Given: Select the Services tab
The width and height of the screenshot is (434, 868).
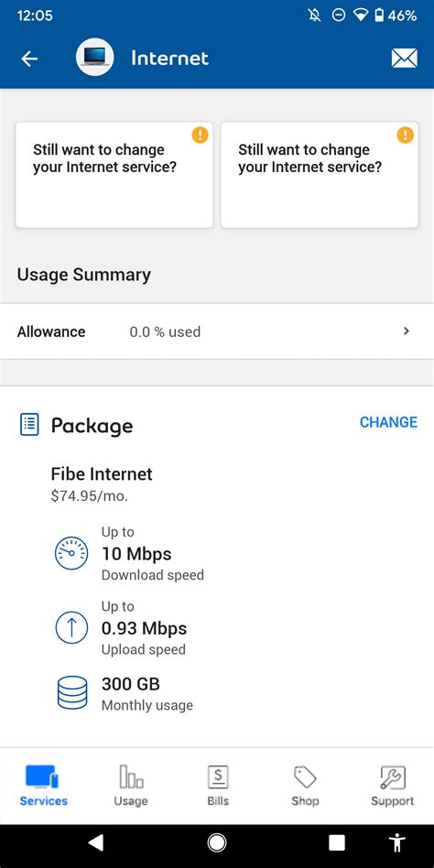Looking at the screenshot, I should tap(44, 786).
